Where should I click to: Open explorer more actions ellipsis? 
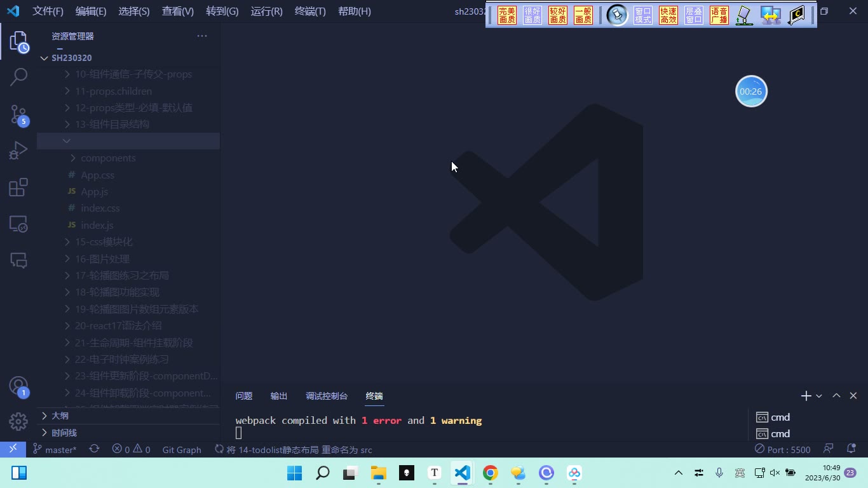202,36
